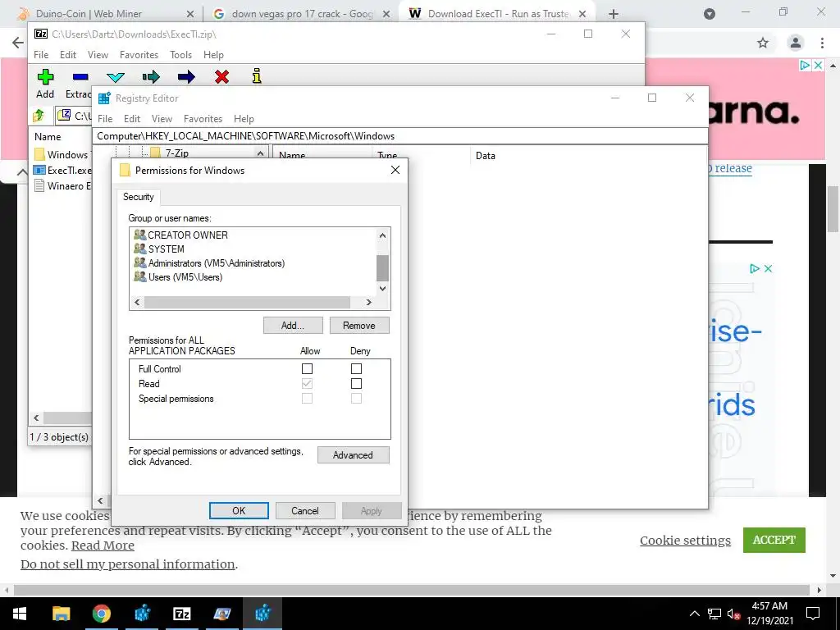
Task: Tick Deny for Full Control
Action: 356,368
